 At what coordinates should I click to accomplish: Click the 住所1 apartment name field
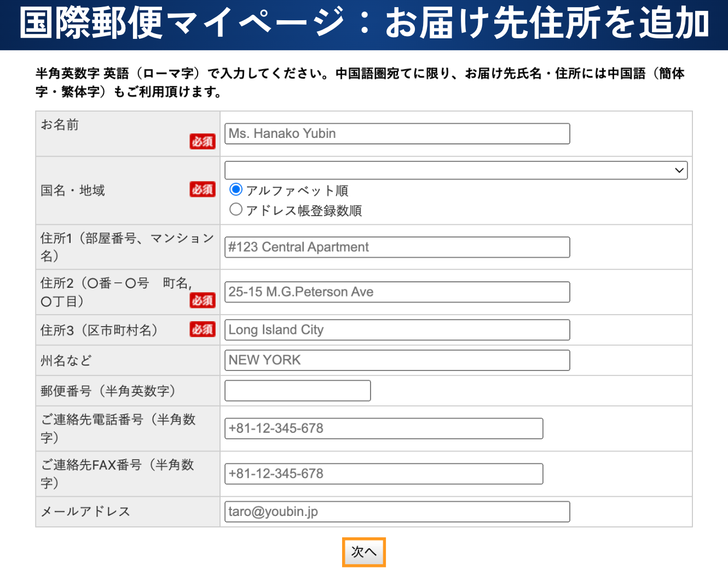[x=397, y=247]
